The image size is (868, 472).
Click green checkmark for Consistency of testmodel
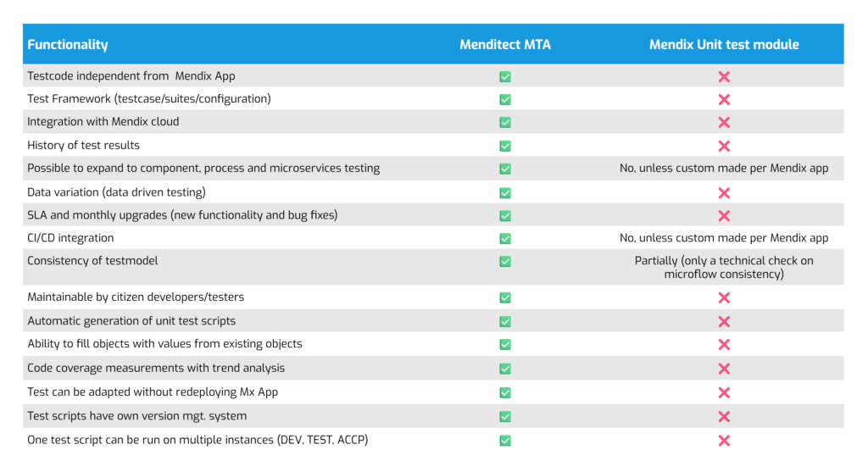click(x=505, y=261)
